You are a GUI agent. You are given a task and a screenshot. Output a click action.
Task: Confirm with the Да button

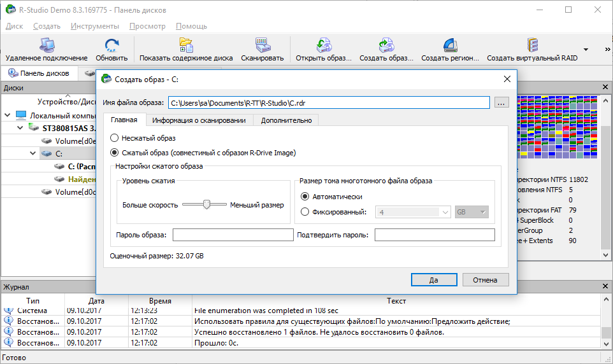[434, 279]
